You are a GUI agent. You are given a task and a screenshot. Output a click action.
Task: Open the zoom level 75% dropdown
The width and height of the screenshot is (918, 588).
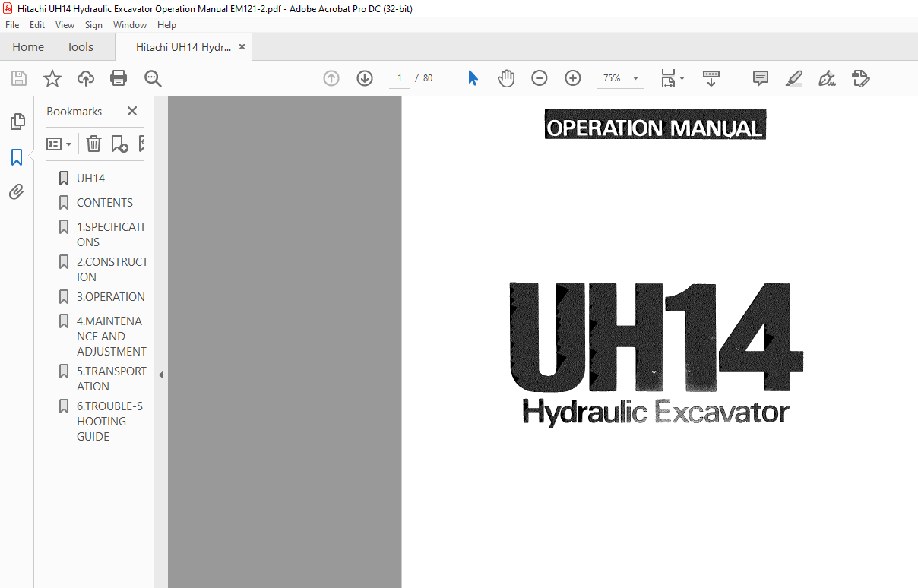(635, 78)
